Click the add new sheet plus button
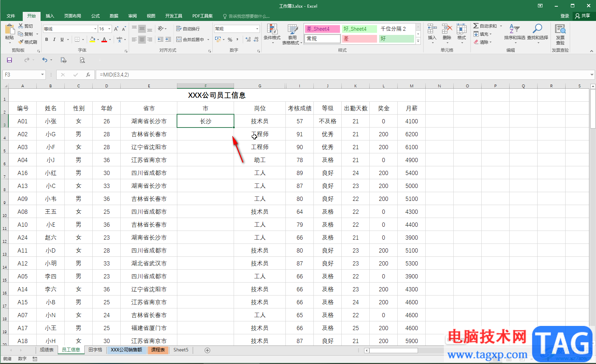596x364 pixels. (207, 350)
